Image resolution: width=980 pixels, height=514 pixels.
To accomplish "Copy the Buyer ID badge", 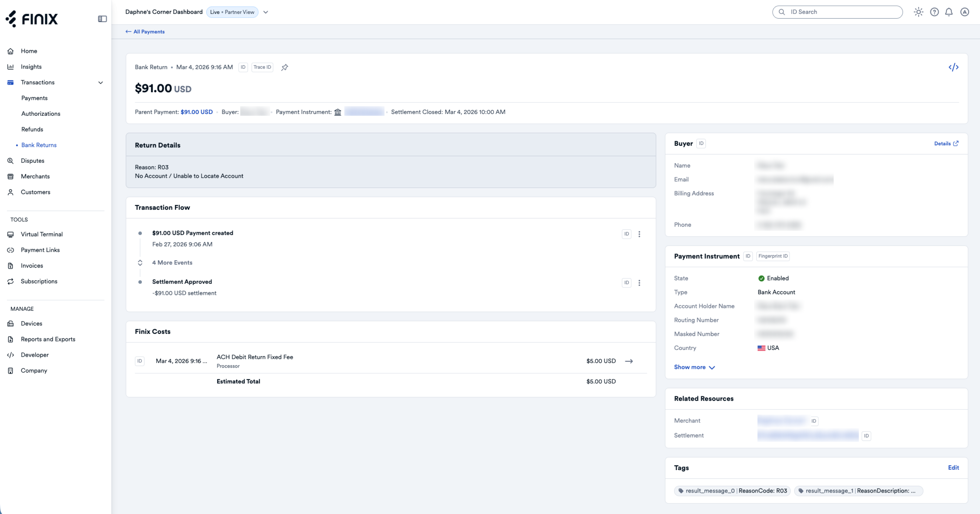I will click(x=701, y=143).
